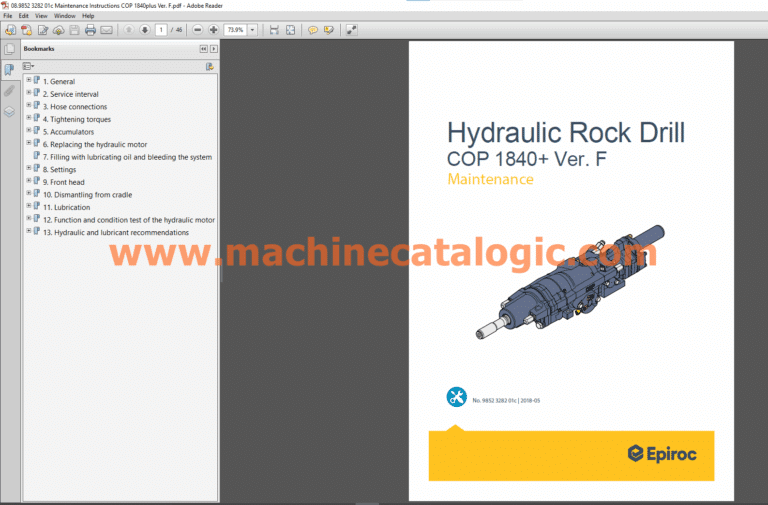This screenshot has height=505, width=768.
Task: Open the Edit menu
Action: pyautogui.click(x=24, y=16)
